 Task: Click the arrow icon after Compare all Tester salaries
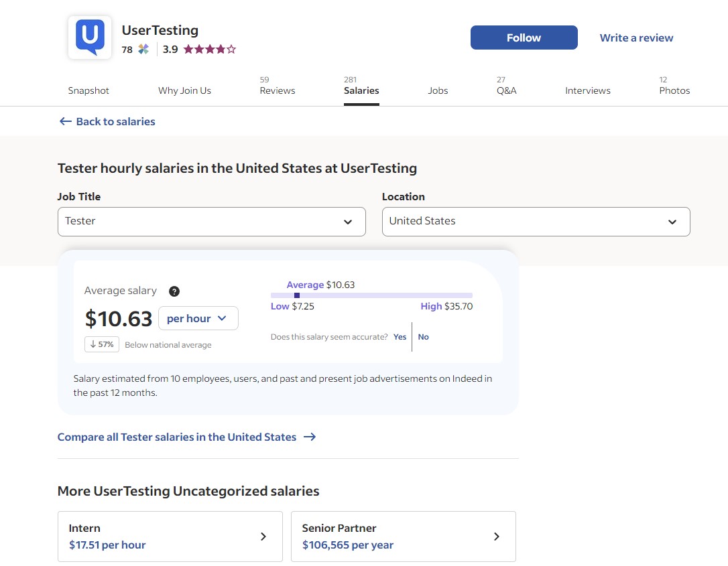[x=310, y=437]
